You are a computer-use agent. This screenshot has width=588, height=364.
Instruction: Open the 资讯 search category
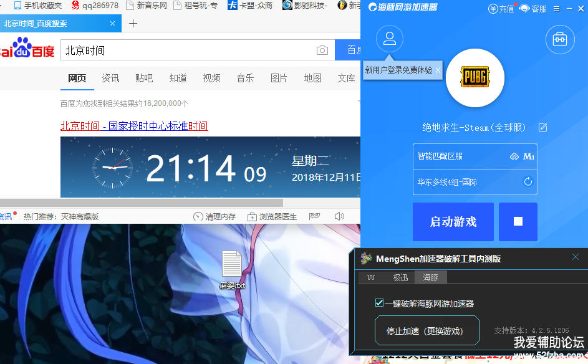coord(110,78)
